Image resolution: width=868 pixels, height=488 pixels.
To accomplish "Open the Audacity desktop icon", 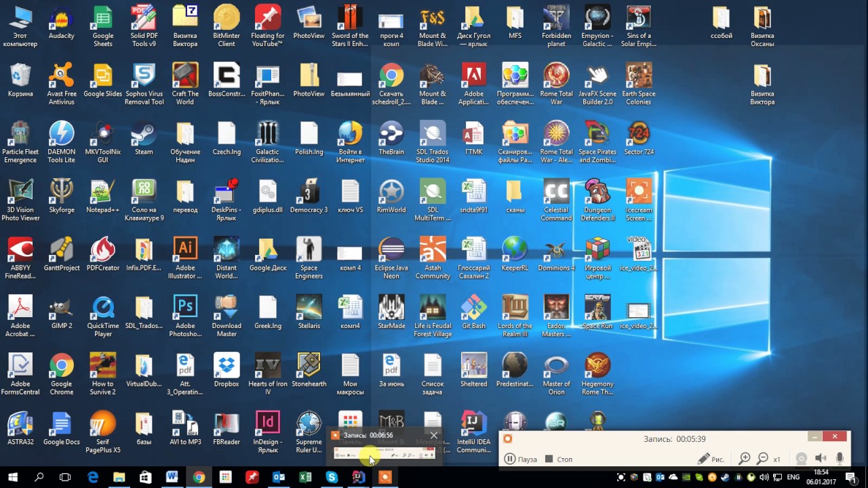I will coord(61,23).
